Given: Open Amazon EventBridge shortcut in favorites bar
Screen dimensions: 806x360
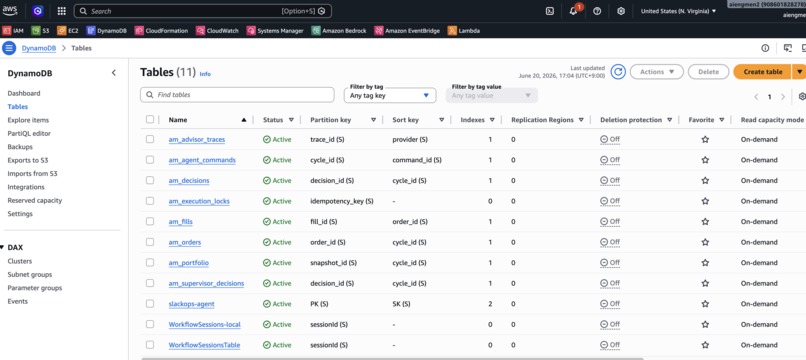Looking at the screenshot, I should tap(407, 31).
